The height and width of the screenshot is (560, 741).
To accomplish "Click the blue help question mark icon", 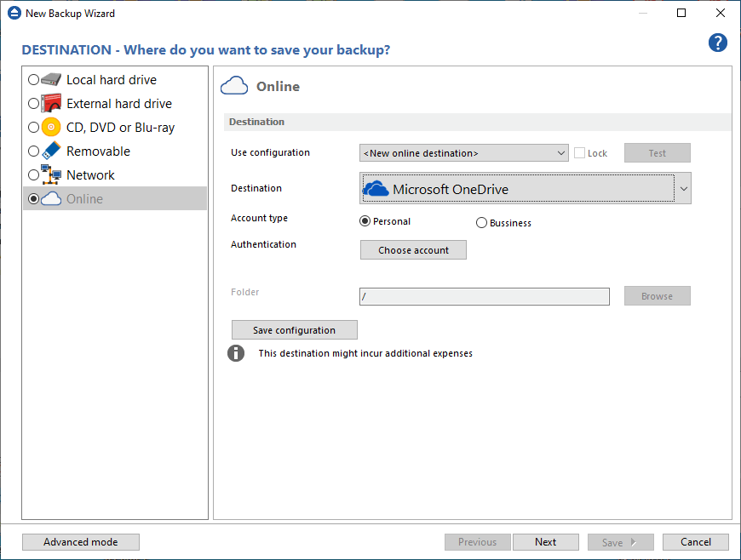I will pos(717,43).
